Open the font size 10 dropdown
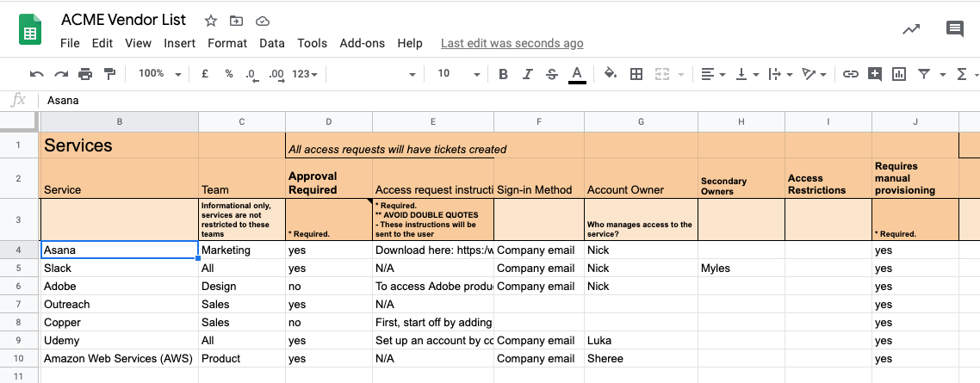 pyautogui.click(x=459, y=74)
